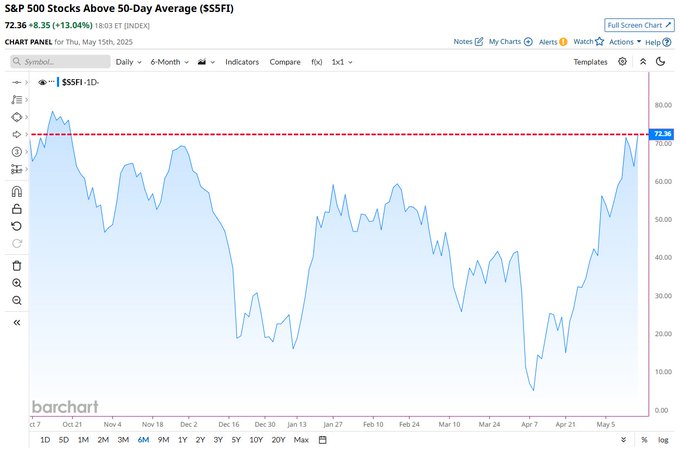Select the 5D range
Viewport: 680px width, 450px height.
coord(64,440)
